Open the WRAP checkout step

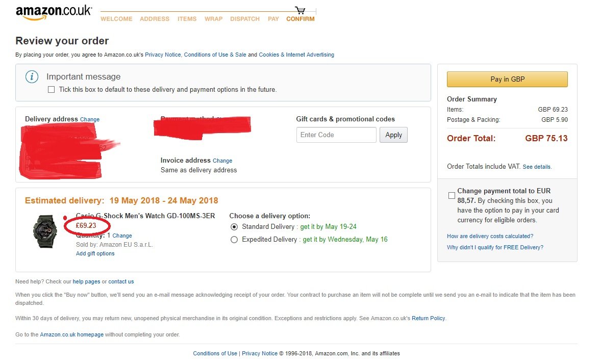(213, 19)
